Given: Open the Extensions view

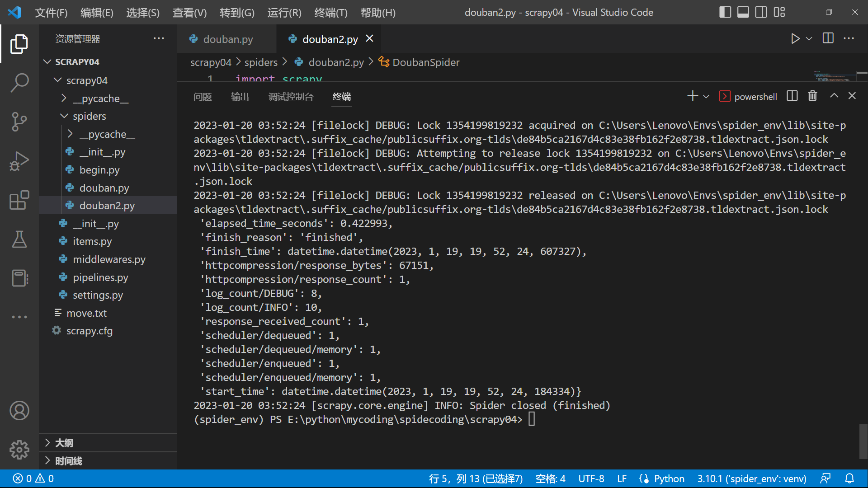Looking at the screenshot, I should tap(19, 200).
